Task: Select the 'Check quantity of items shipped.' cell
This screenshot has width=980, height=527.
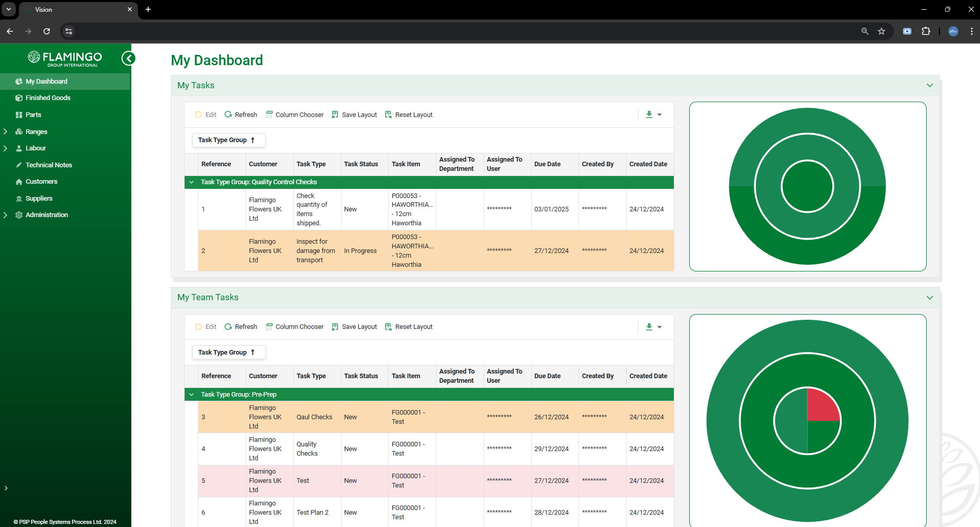Action: 317,209
